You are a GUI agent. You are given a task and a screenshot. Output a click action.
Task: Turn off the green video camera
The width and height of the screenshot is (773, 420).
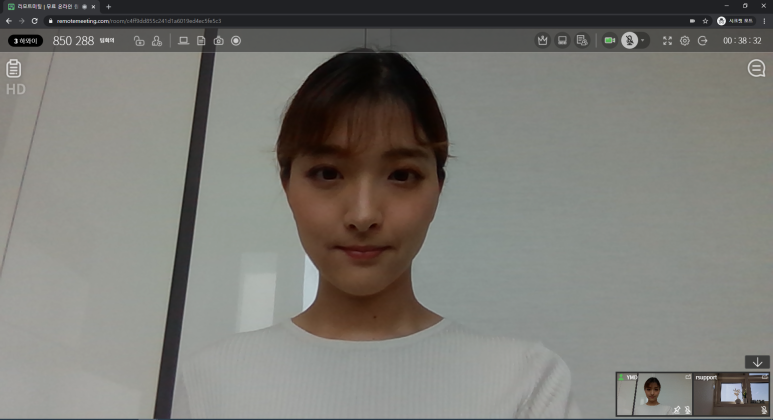(610, 40)
